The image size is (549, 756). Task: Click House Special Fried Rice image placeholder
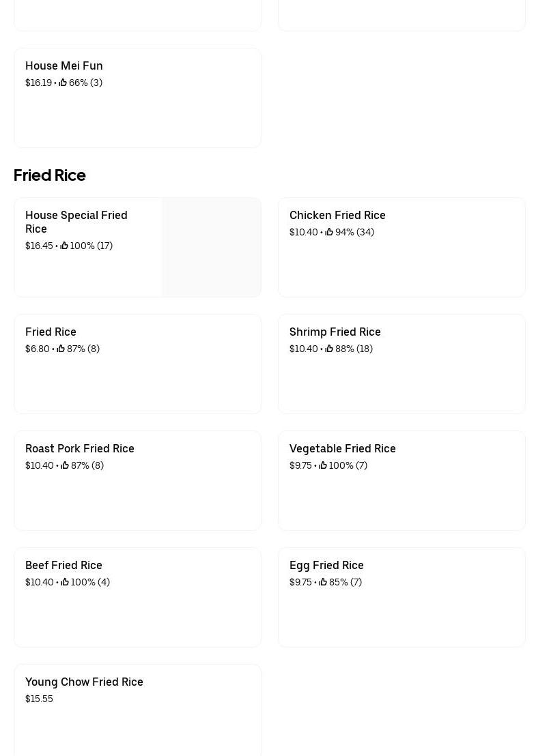pyautogui.click(x=211, y=247)
